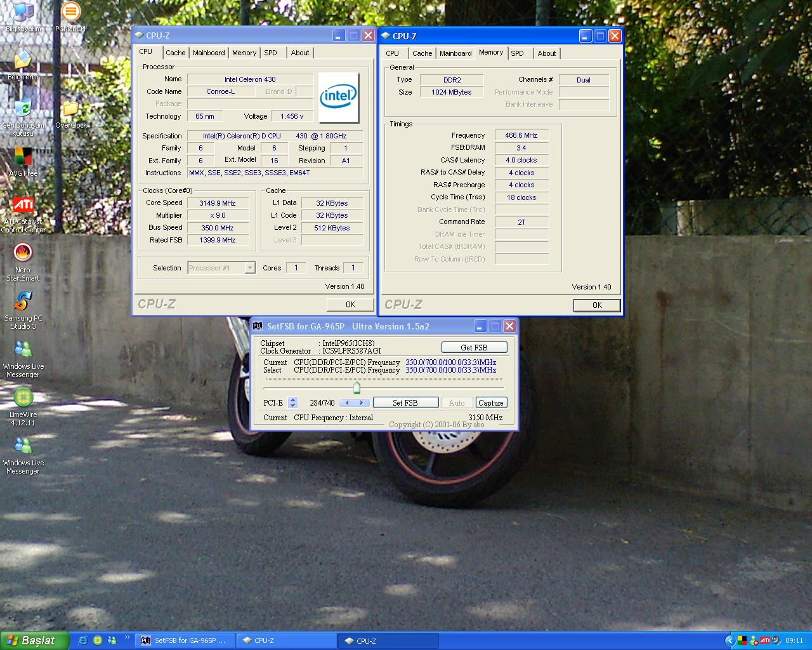Open SPD tab in right CPU-Z
The height and width of the screenshot is (650, 812).
point(518,54)
